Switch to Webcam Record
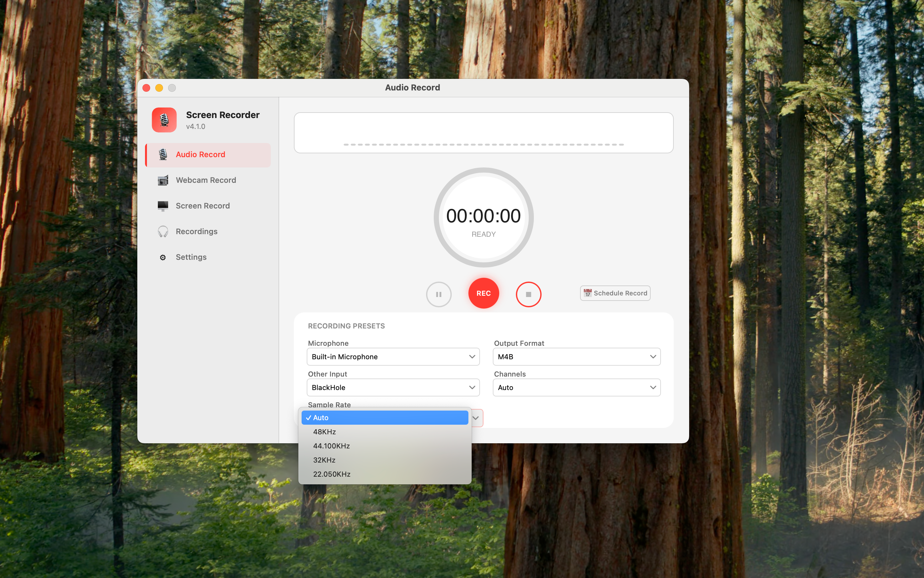 pos(208,180)
